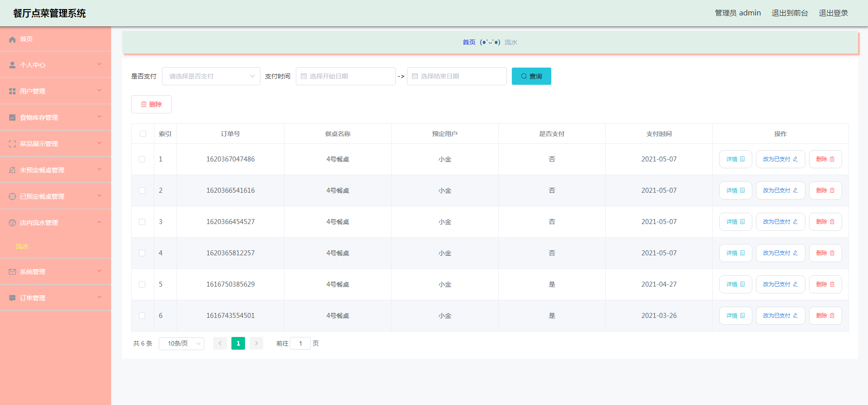The image size is (868, 405).
Task: Click order number 1616743554501 cell
Action: click(230, 316)
